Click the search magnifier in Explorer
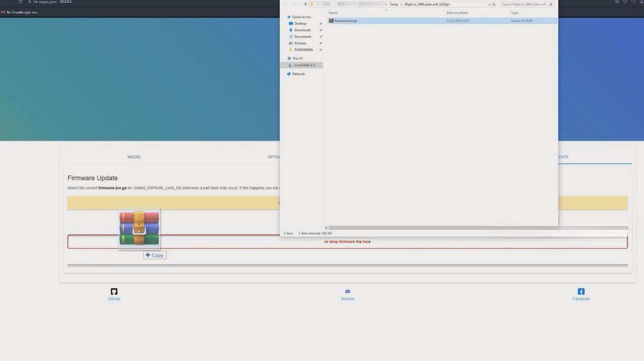 point(550,4)
